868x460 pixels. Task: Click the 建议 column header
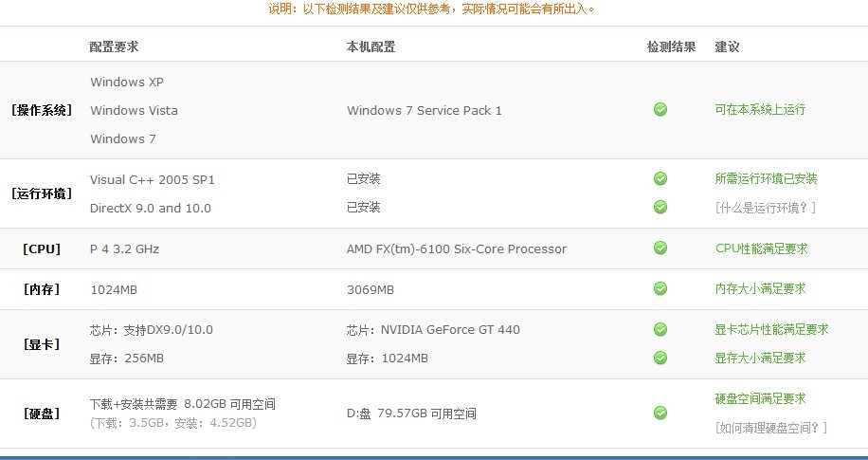point(727,46)
